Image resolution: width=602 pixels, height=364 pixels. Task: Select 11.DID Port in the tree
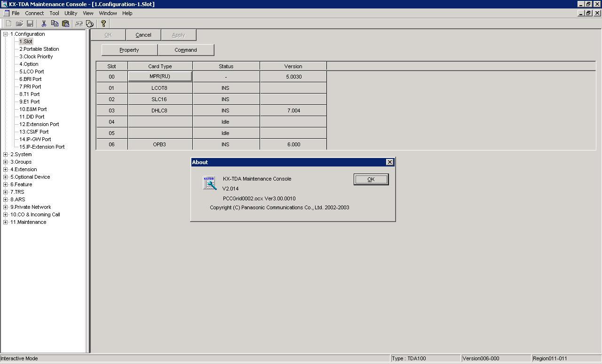(x=32, y=117)
